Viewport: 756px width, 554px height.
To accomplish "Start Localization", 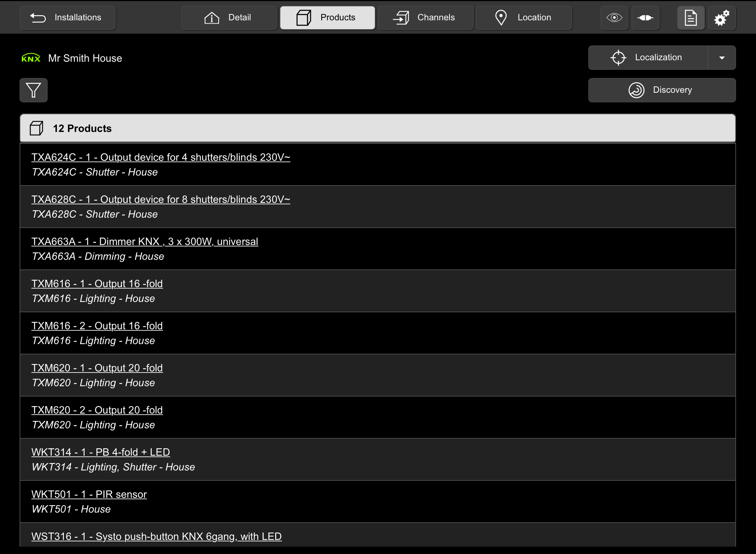I will click(648, 57).
